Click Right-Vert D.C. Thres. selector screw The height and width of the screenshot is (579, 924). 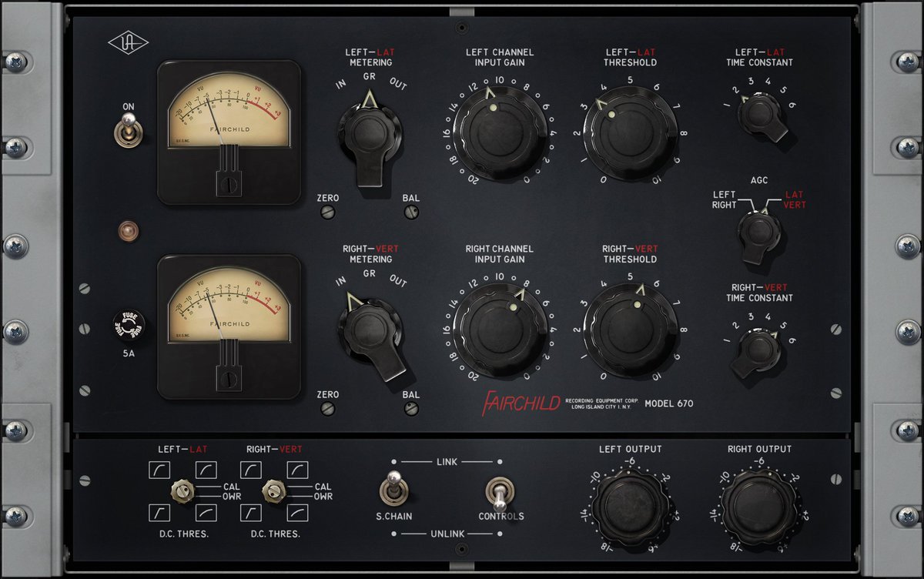pyautogui.click(x=273, y=490)
